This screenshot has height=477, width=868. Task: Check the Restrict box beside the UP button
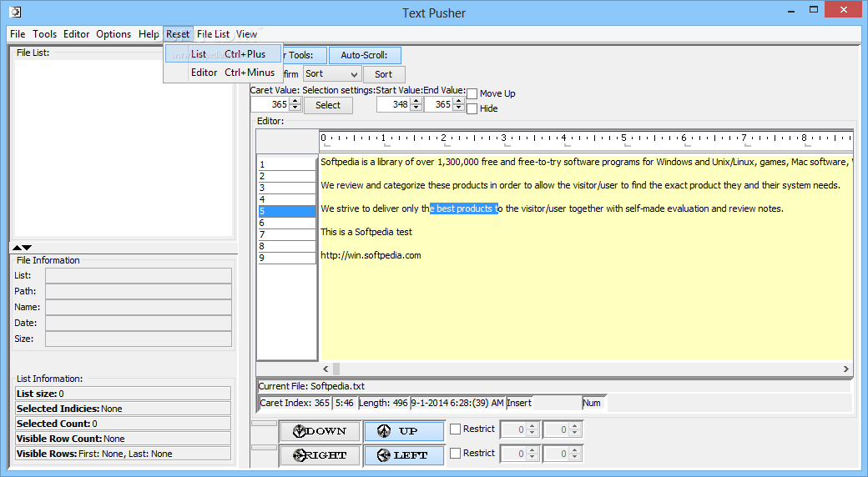coord(456,429)
